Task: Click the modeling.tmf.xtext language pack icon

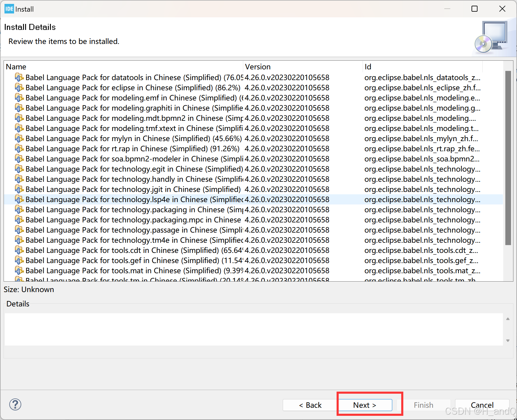Action: click(19, 128)
